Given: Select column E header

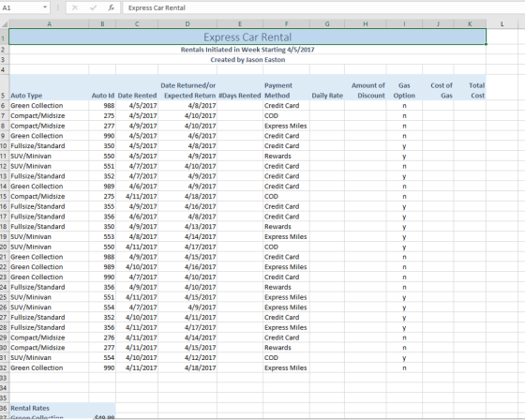Looking at the screenshot, I should coord(240,23).
